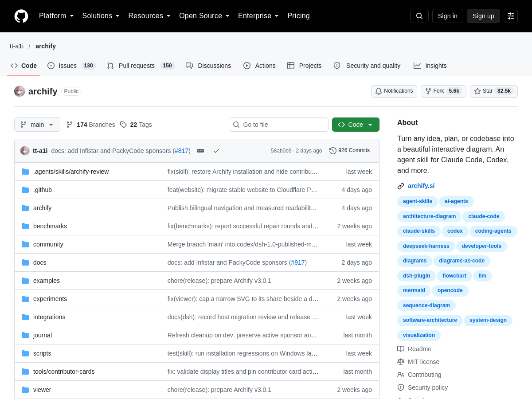
Task: Switch to the Actions tab
Action: point(259,66)
